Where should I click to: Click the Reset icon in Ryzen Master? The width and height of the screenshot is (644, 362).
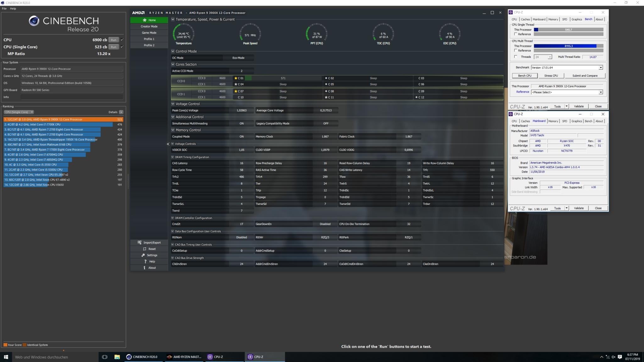click(x=145, y=249)
